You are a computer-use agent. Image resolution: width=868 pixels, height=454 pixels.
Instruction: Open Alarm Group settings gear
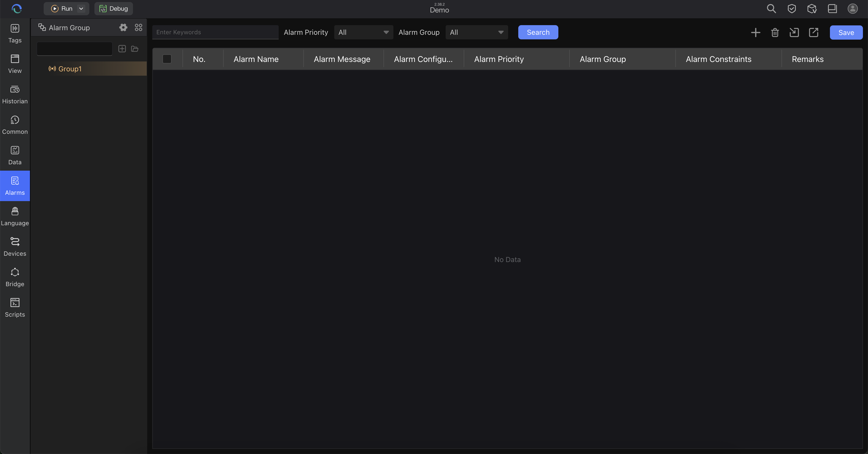(x=123, y=28)
